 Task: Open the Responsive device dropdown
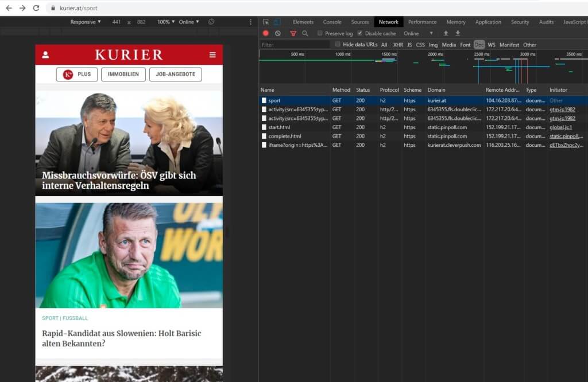click(85, 22)
